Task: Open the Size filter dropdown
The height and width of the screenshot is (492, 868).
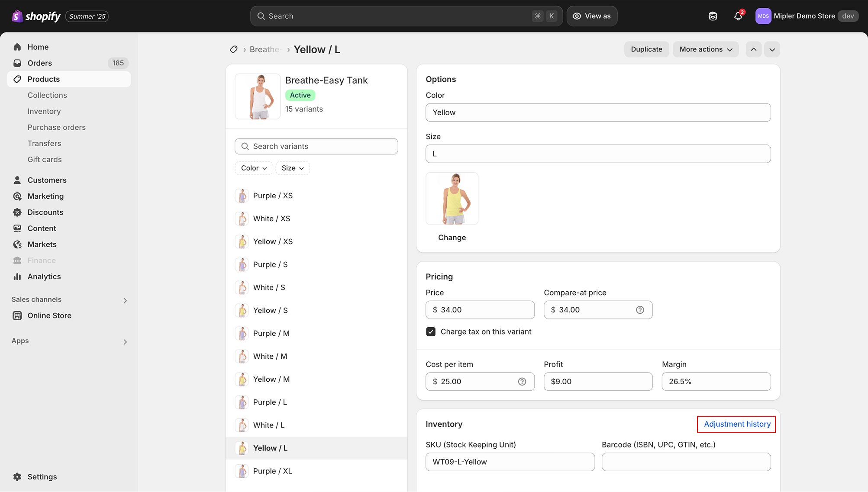Action: [x=293, y=168]
